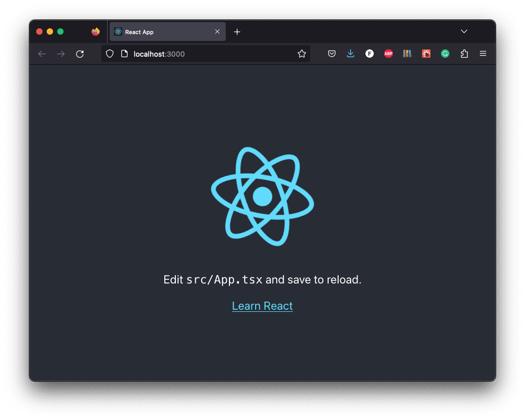
Task: Show site information page icon
Action: click(124, 54)
